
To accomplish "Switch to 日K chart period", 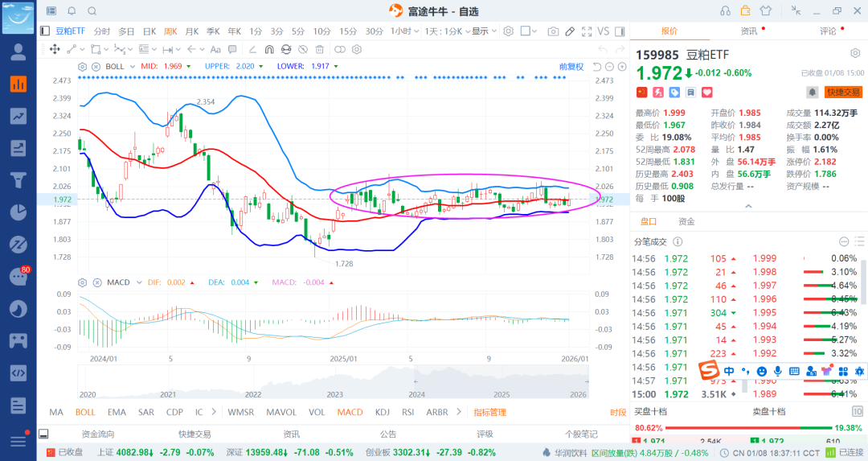I will (149, 31).
